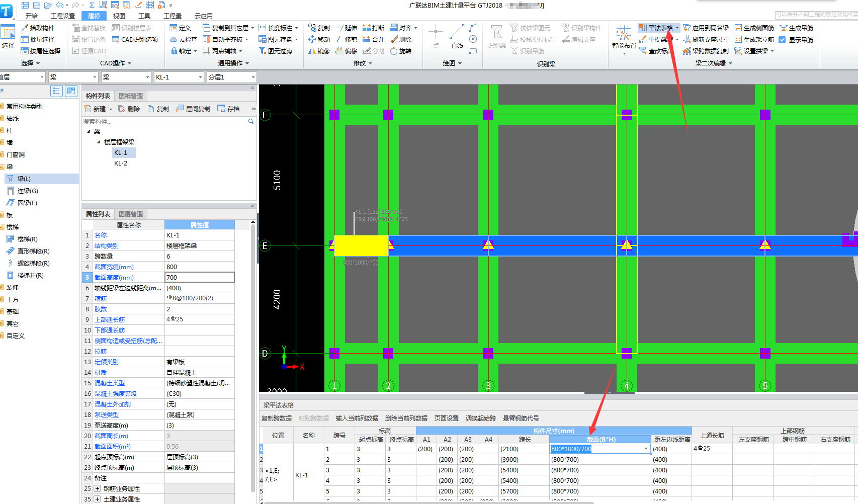Image resolution: width=858 pixels, height=504 pixels.
Task: Click the yellow selected beam segment
Action: pos(361,245)
